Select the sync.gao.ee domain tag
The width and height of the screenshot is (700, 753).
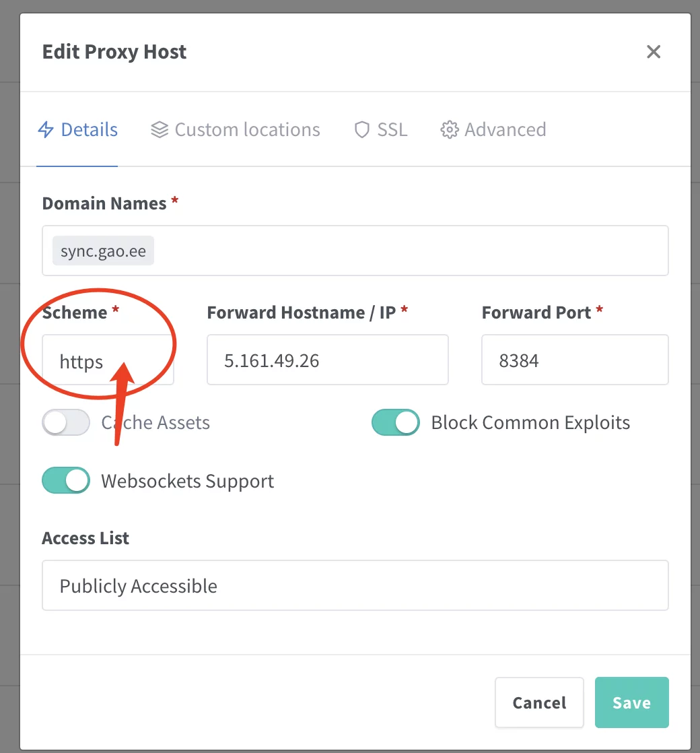click(x=103, y=251)
